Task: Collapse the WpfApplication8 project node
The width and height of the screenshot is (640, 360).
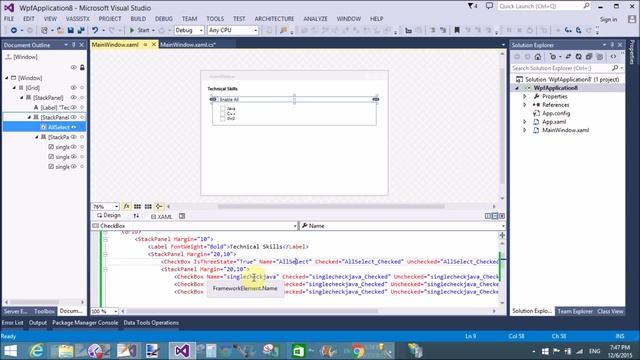Action: coord(518,88)
